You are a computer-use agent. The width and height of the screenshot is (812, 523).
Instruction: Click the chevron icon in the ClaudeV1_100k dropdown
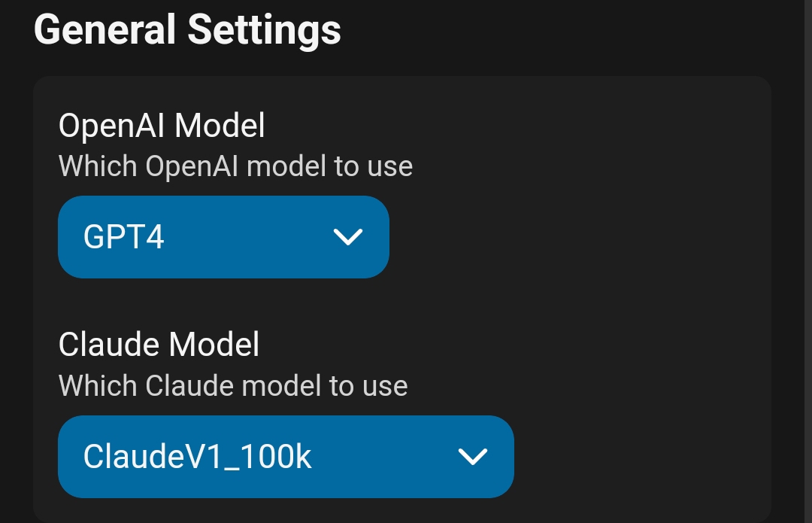(472, 457)
